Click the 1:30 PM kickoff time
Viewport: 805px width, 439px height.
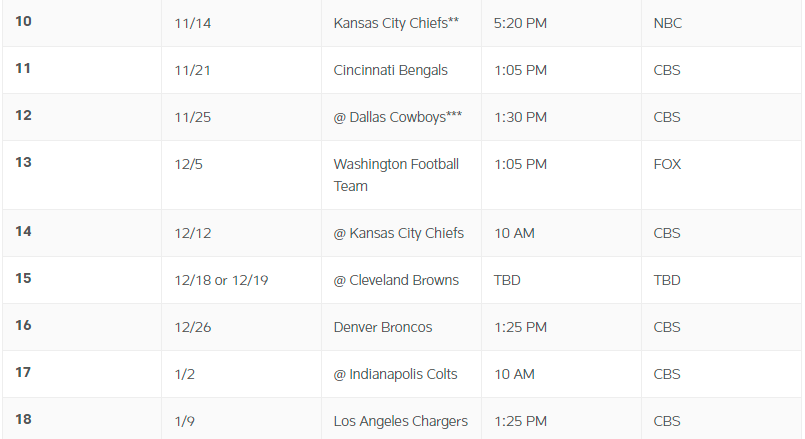point(520,117)
